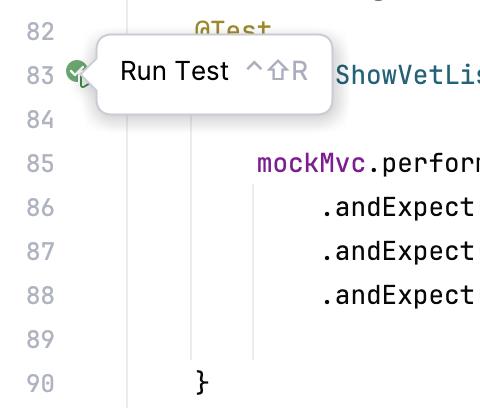Select line number 84 in gutter

tap(40, 119)
